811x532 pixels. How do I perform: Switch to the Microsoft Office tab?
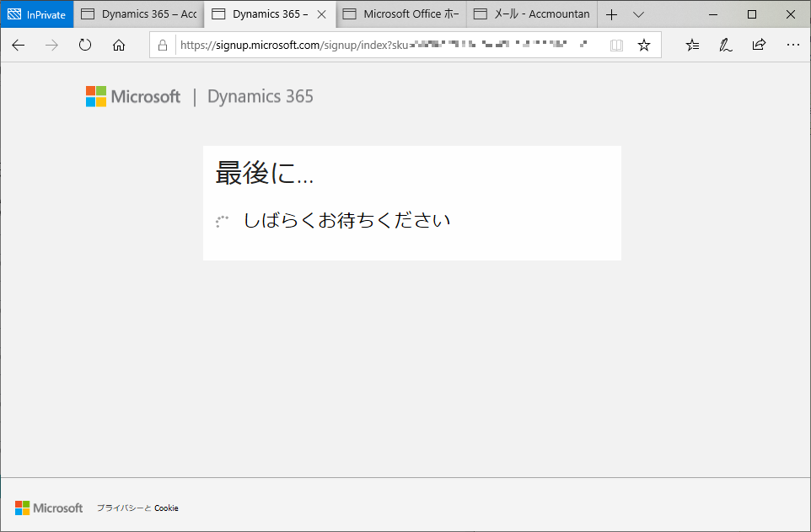coord(401,14)
